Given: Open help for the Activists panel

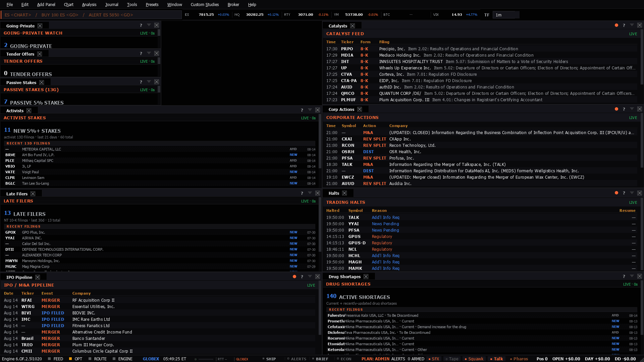Looking at the screenshot, I should [302, 110].
